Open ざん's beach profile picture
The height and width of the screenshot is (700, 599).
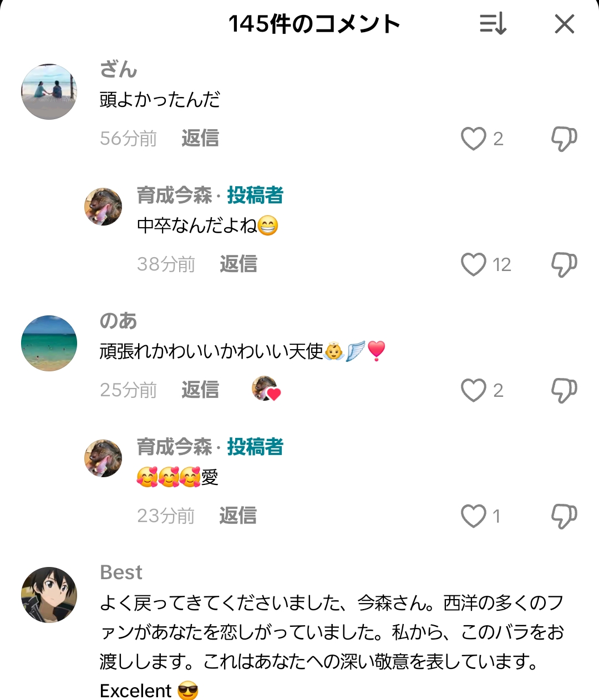(x=49, y=91)
